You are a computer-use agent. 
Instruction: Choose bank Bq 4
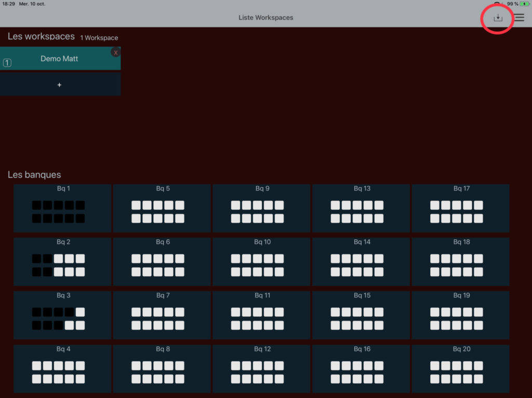(x=62, y=368)
